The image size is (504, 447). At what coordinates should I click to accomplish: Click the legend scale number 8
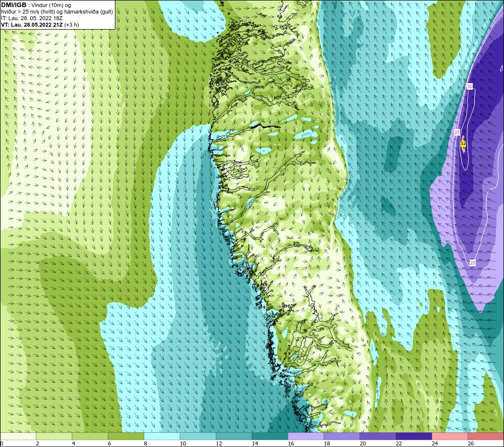(146, 443)
